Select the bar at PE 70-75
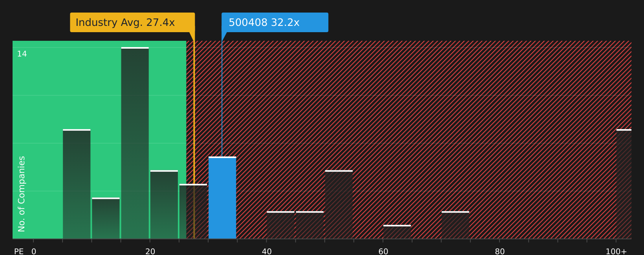 [x=456, y=225]
